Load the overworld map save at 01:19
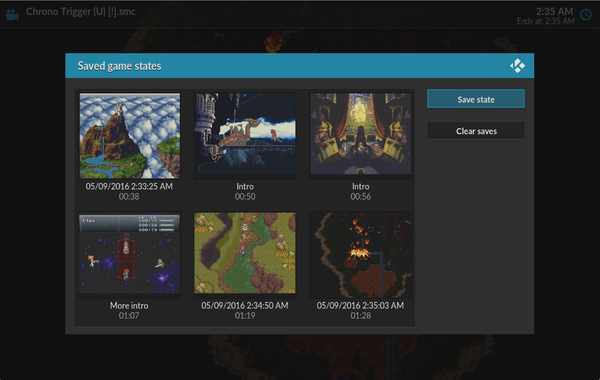600x380 pixels. pyautogui.click(x=245, y=253)
